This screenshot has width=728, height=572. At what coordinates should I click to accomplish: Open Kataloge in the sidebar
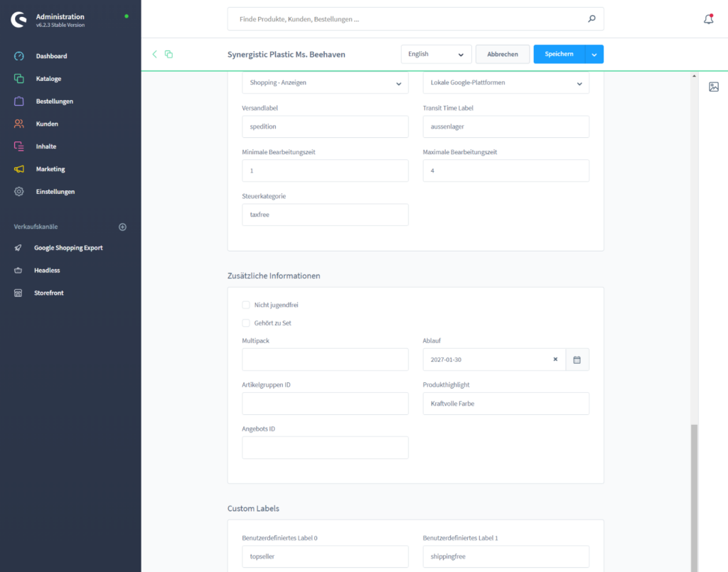click(x=48, y=79)
